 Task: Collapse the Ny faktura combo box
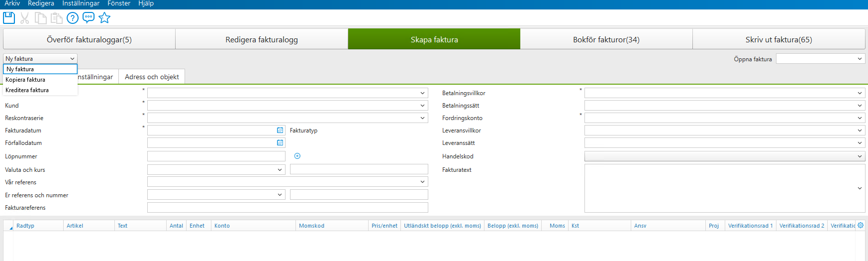[x=72, y=59]
